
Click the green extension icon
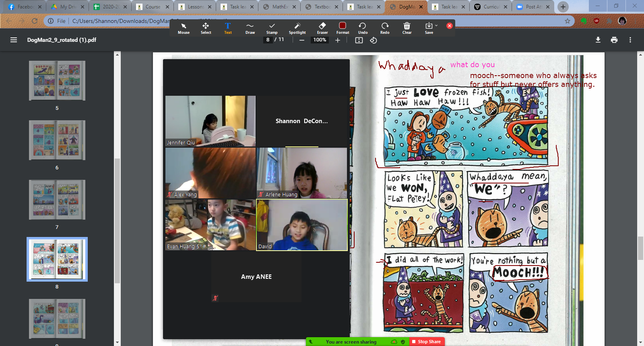pos(584,21)
